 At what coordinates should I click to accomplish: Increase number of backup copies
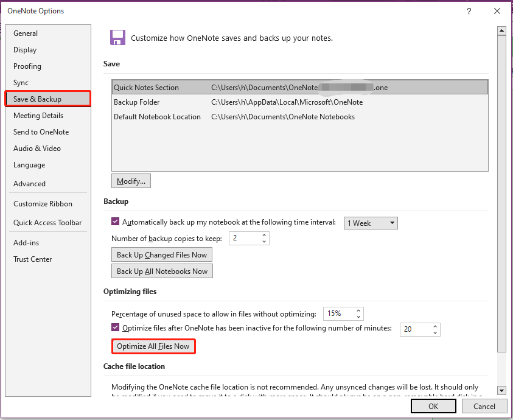click(x=264, y=235)
